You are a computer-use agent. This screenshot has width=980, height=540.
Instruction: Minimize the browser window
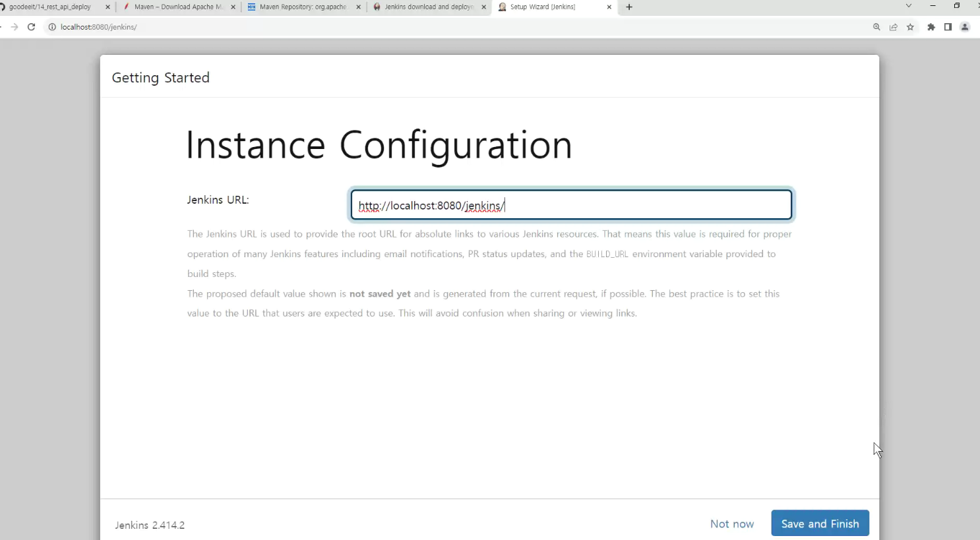pyautogui.click(x=933, y=6)
